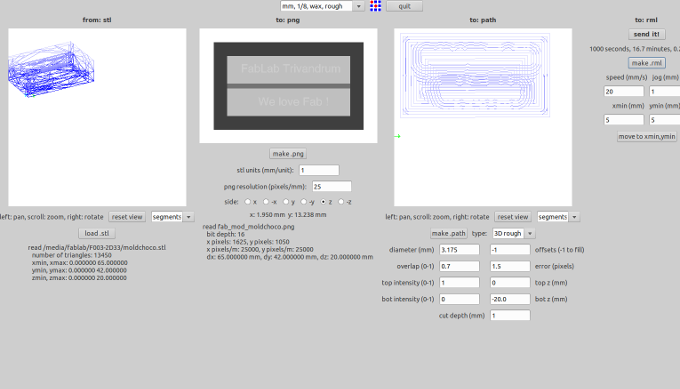Click the 'x pixels: 1625, y pixels: 1050' text

248,242
